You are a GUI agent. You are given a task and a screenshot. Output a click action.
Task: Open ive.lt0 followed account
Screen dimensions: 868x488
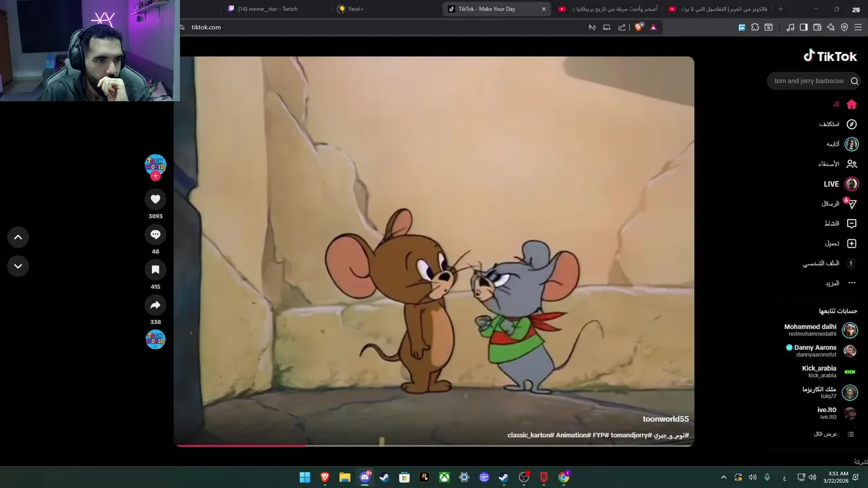835,413
